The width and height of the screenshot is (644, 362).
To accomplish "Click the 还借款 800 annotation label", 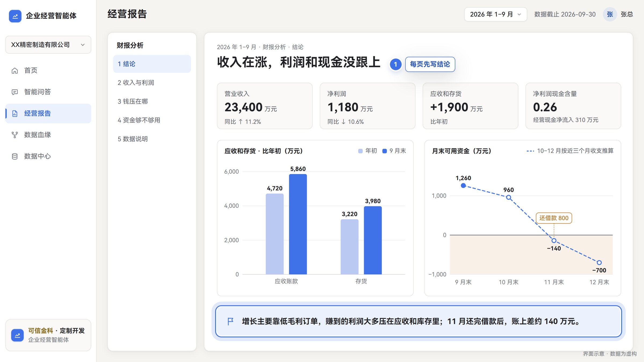I will click(554, 218).
